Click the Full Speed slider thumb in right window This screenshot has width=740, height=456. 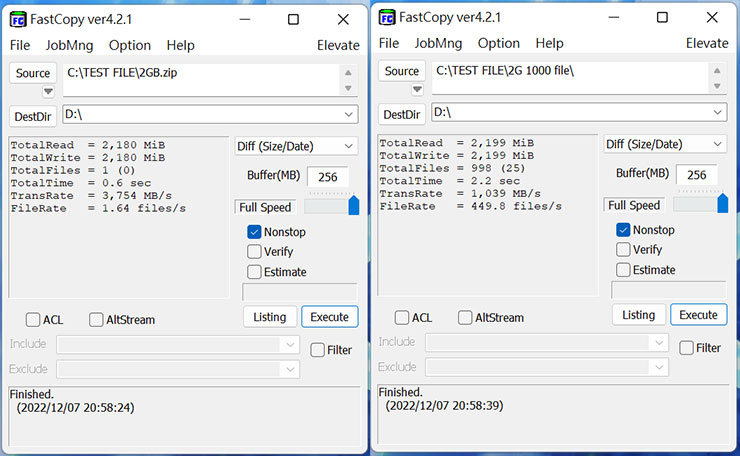[x=723, y=203]
